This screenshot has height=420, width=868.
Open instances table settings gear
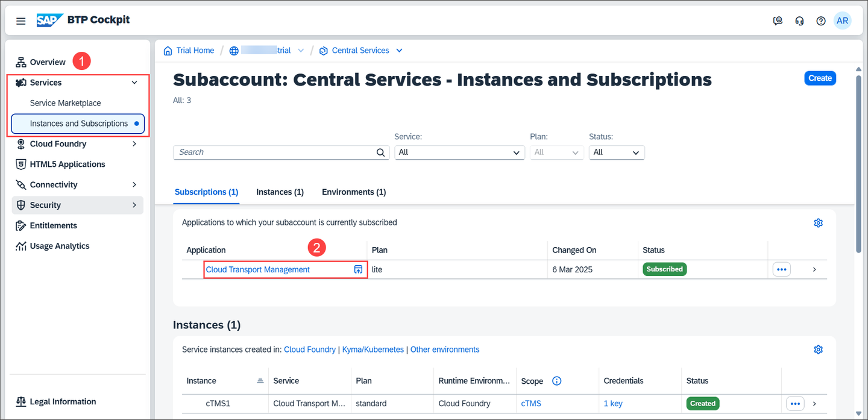coord(818,350)
